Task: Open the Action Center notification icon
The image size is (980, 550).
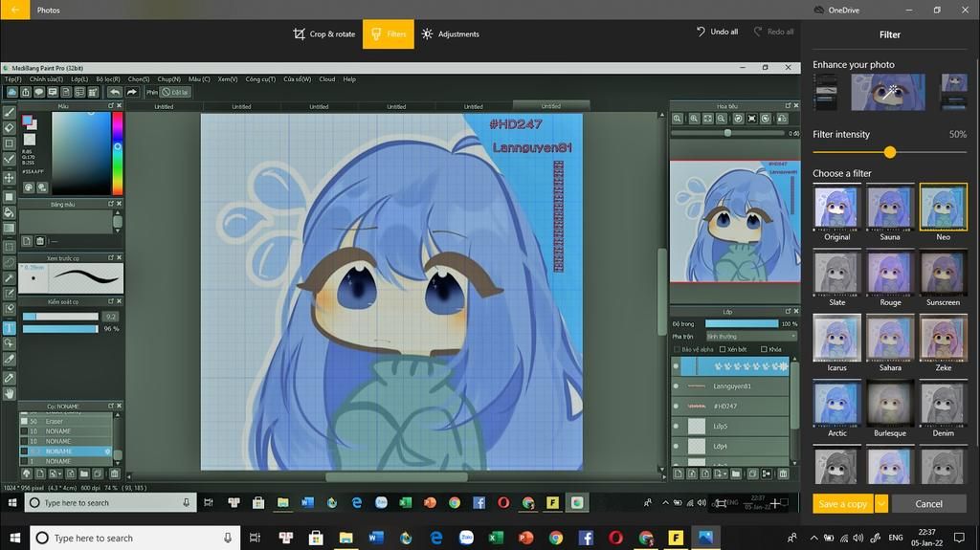Action: point(959,538)
